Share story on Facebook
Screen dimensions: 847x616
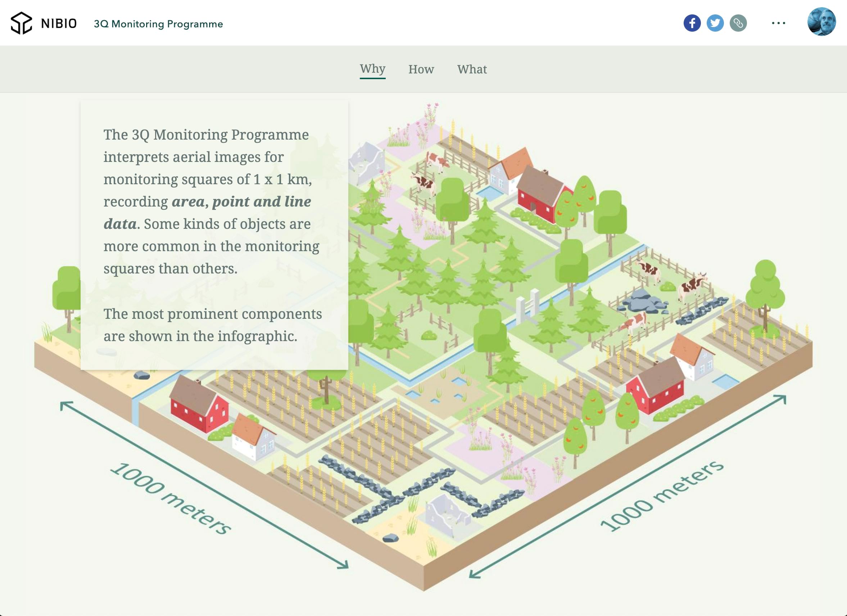pyautogui.click(x=692, y=23)
